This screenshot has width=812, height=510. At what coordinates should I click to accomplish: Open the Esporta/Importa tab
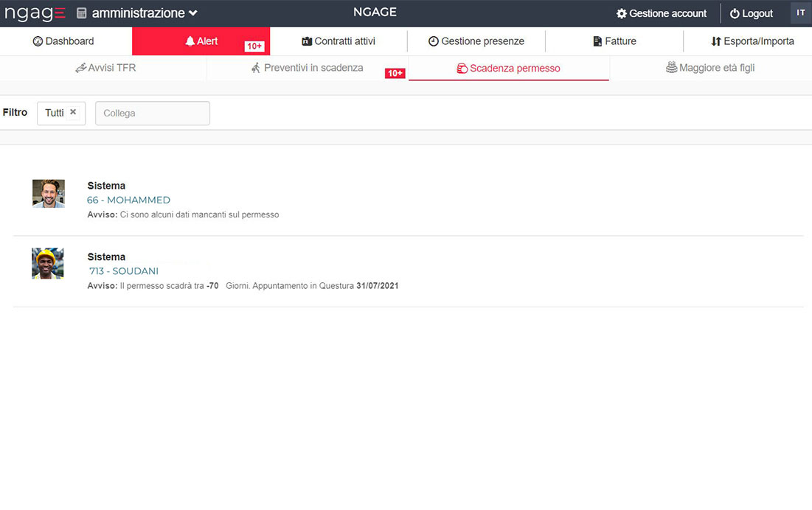[x=752, y=41]
